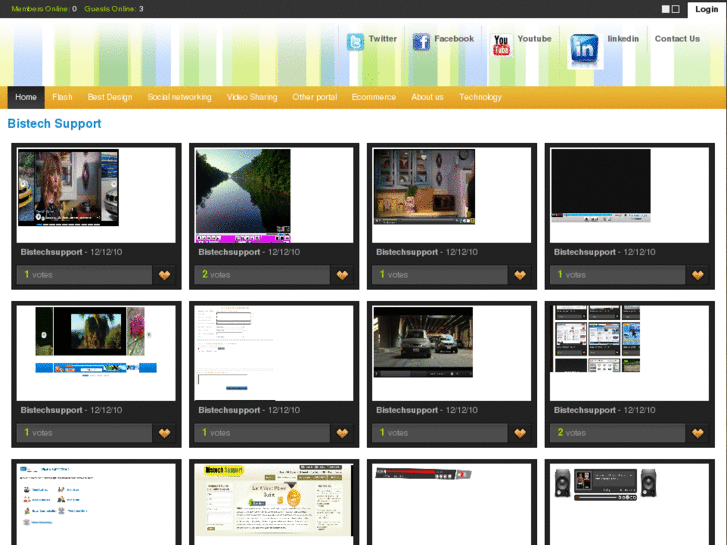The height and width of the screenshot is (545, 727).
Task: Open the Contact Us link
Action: [x=677, y=39]
